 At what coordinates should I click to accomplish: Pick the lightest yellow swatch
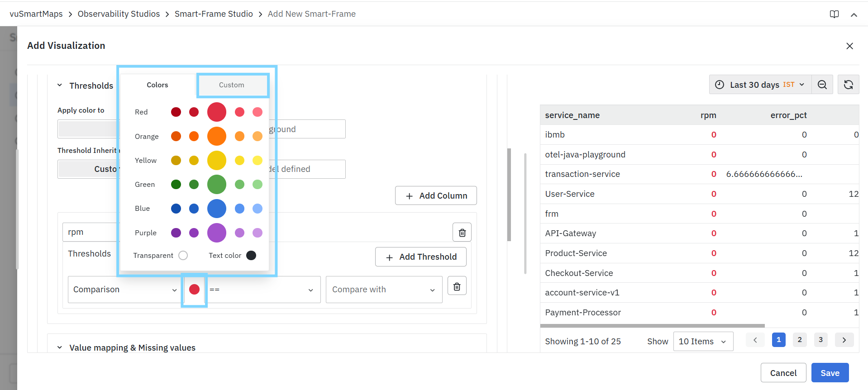[x=258, y=160]
